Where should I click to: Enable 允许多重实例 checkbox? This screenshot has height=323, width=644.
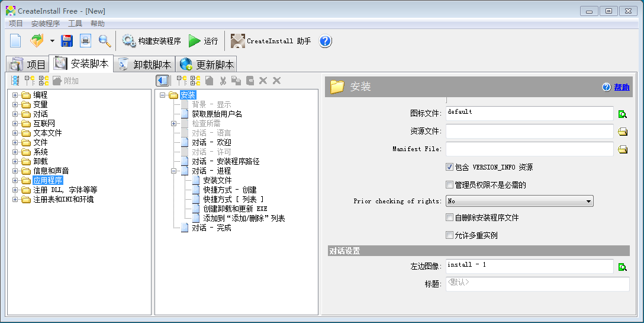pos(449,235)
